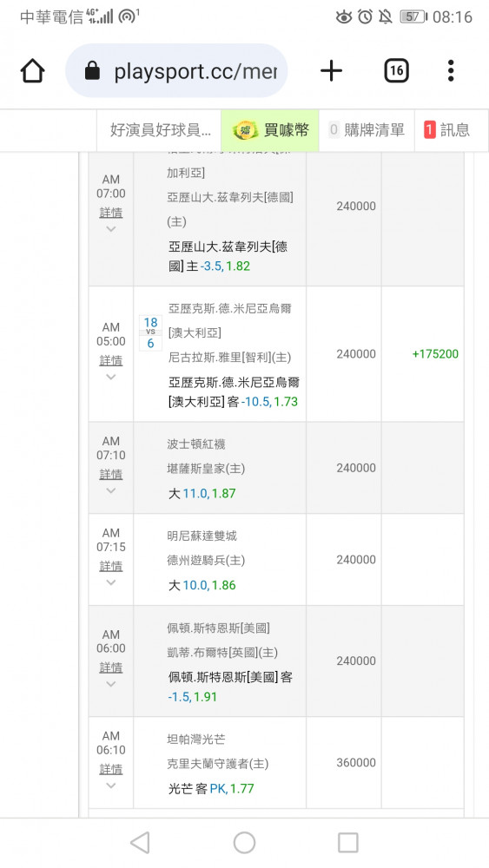Tap the Android back navigation triangle
The image size is (489, 868).
[x=140, y=843]
